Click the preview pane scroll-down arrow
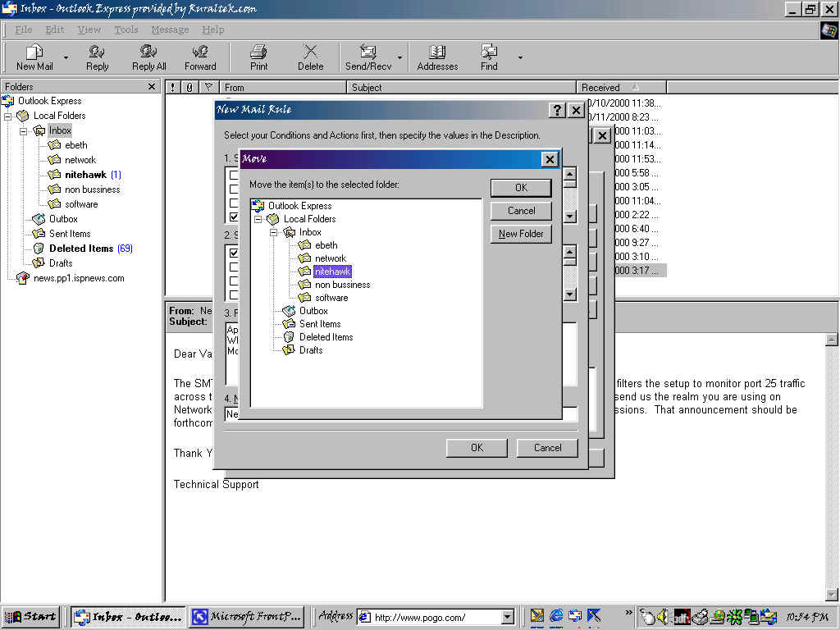 pyautogui.click(x=832, y=594)
